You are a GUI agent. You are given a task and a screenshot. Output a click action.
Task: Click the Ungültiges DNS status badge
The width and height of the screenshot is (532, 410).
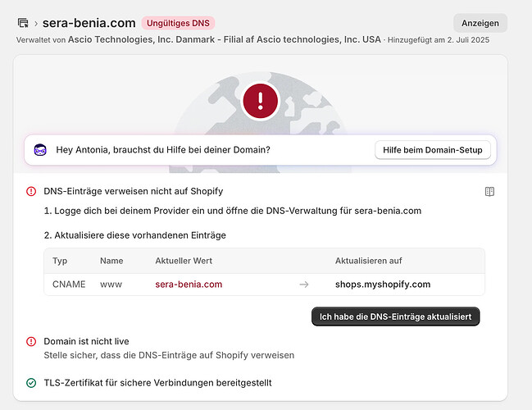click(x=178, y=23)
